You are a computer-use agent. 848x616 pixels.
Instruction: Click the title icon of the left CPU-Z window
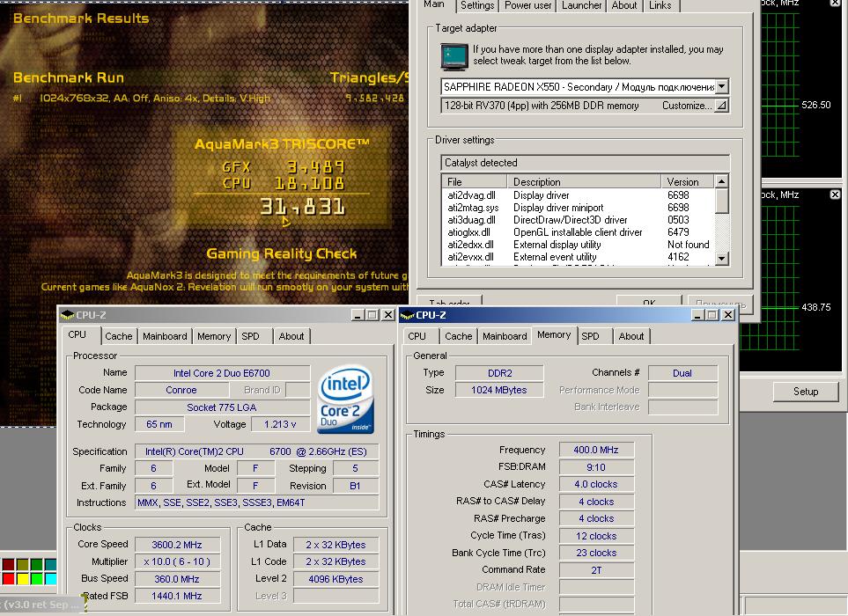click(67, 315)
